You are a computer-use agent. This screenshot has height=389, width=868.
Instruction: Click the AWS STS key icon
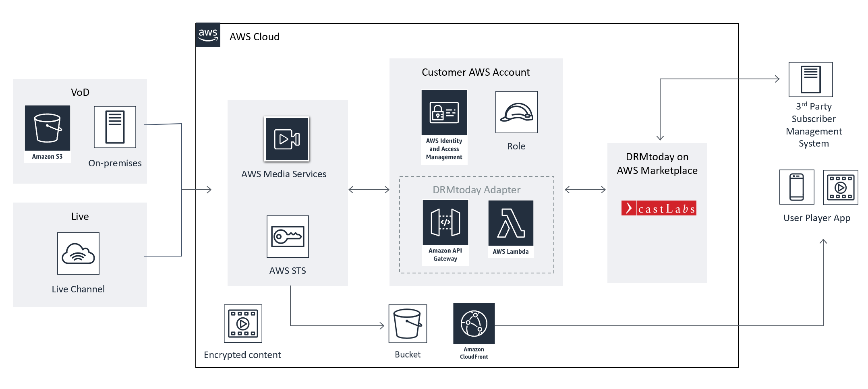point(288,236)
